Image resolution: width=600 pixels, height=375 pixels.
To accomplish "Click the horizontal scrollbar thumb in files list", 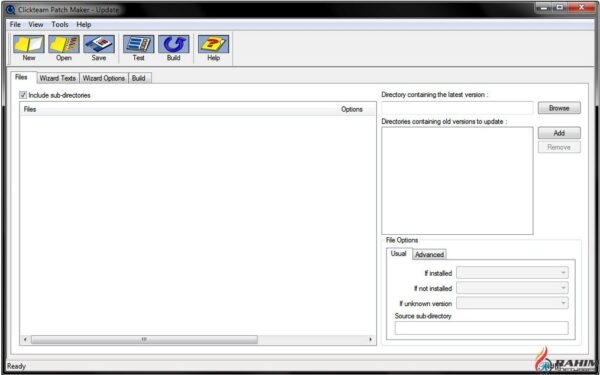I will coord(144,339).
